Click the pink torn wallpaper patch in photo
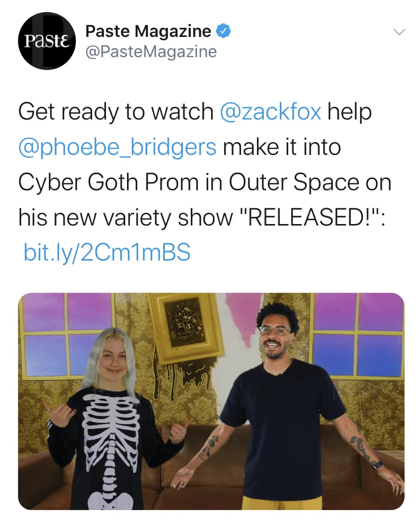 tap(243, 313)
